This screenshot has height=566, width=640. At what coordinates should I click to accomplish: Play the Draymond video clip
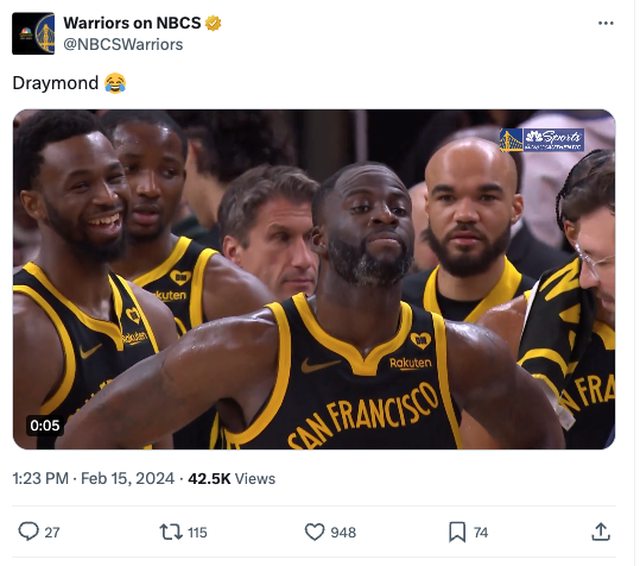(x=314, y=279)
